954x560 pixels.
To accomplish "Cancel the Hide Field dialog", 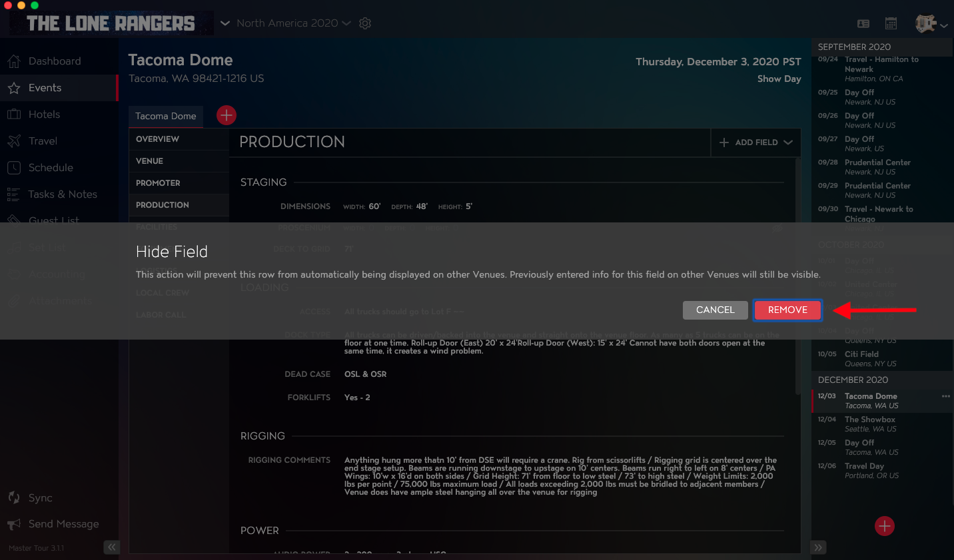I will point(715,310).
